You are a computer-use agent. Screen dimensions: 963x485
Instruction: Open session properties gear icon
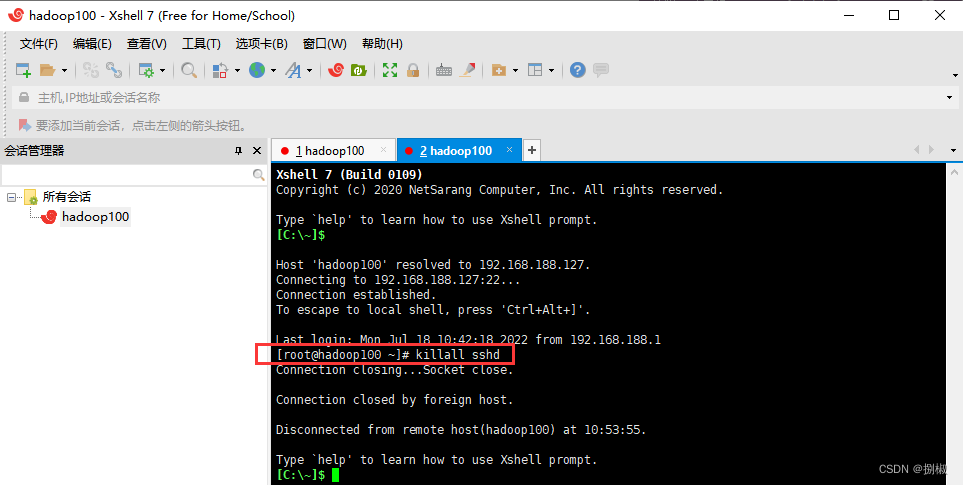click(x=146, y=70)
